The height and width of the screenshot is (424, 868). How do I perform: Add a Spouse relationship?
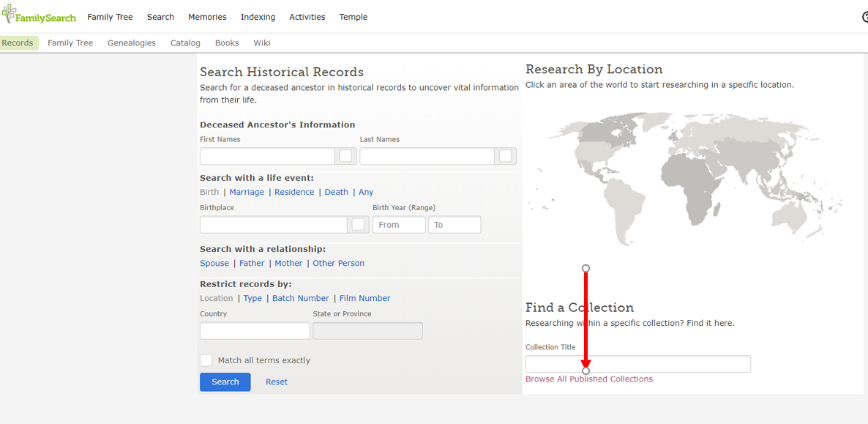click(x=214, y=264)
